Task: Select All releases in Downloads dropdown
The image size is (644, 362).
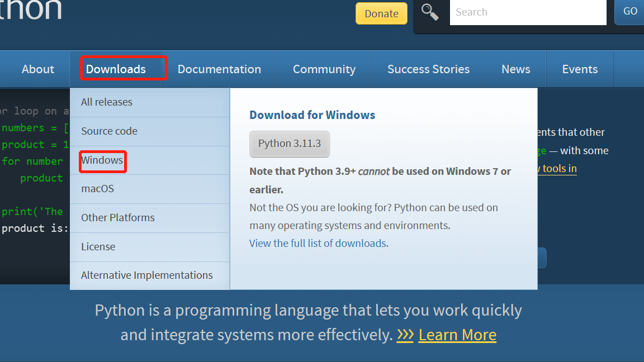Action: [x=150, y=102]
